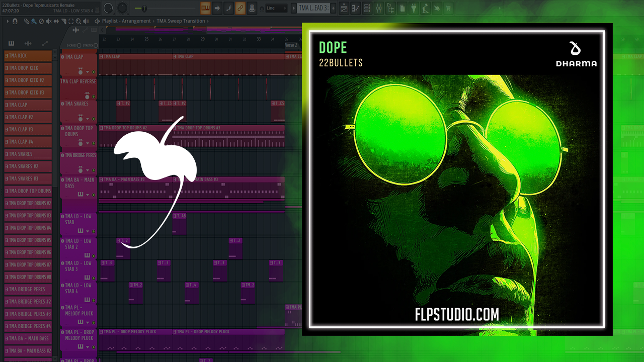644x362 pixels.
Task: Toggle the STRETCH checkbox
Action: (x=96, y=45)
